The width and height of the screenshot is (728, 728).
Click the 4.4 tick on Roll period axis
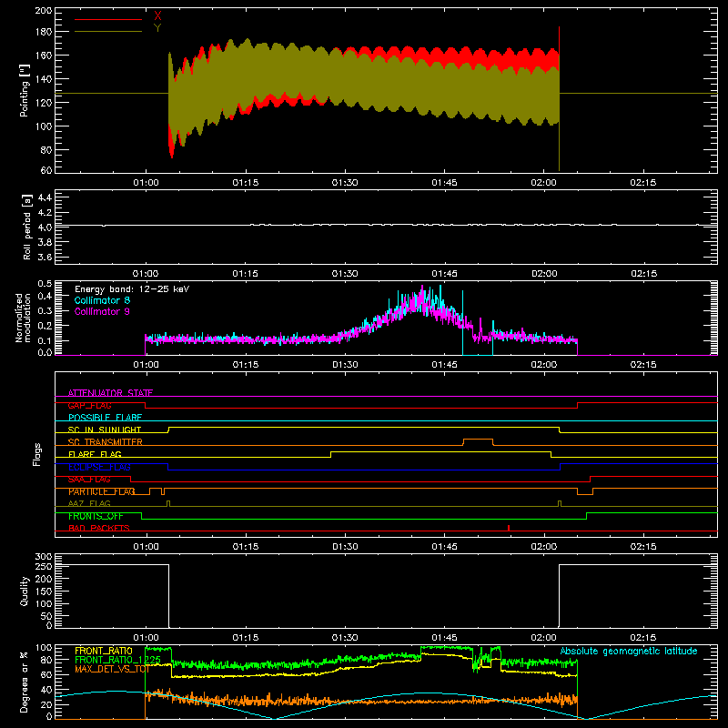(x=45, y=197)
